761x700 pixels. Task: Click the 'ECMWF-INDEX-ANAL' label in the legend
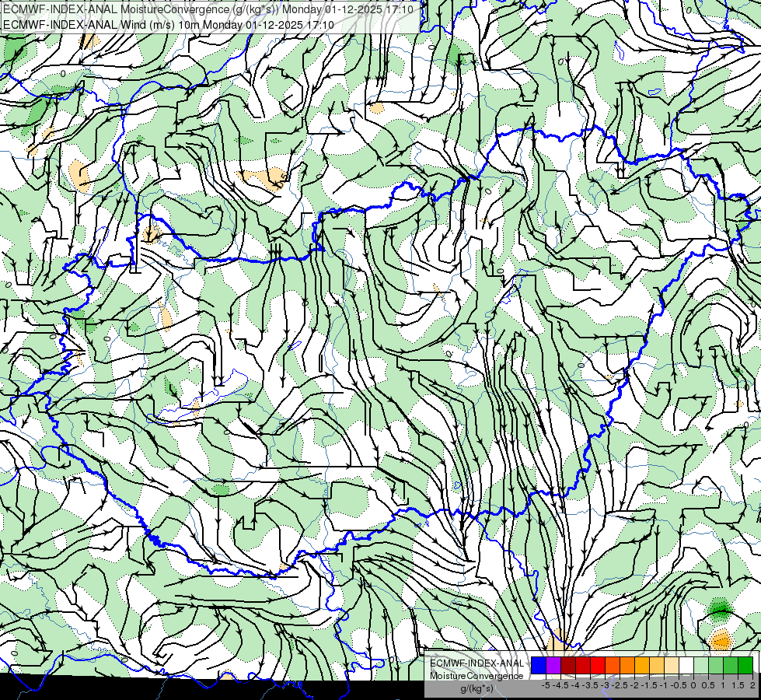(x=477, y=663)
